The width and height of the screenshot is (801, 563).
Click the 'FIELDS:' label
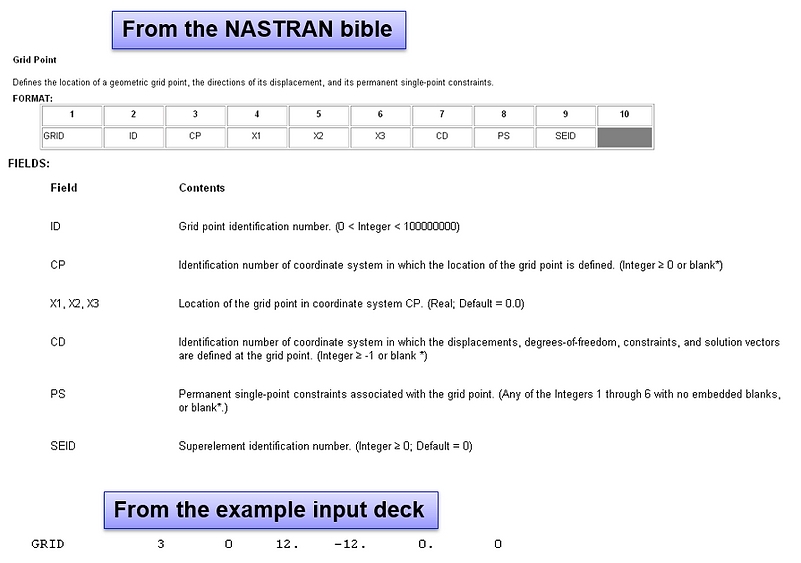[x=29, y=164]
